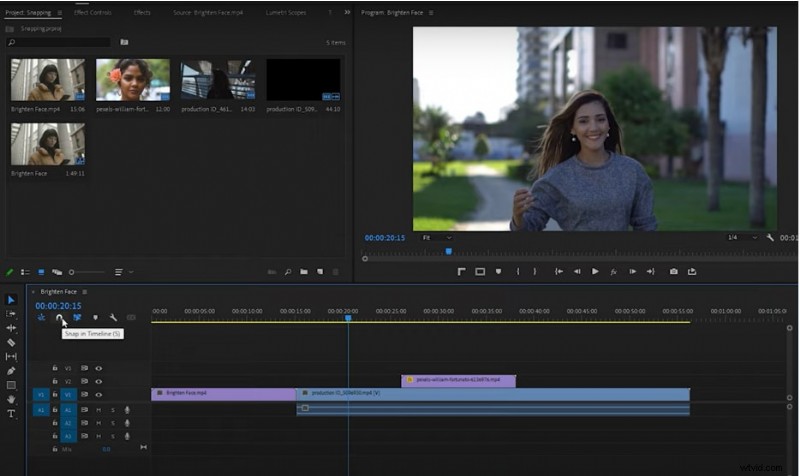Switch Project panel to freeform view
The height and width of the screenshot is (476, 800).
coord(57,272)
